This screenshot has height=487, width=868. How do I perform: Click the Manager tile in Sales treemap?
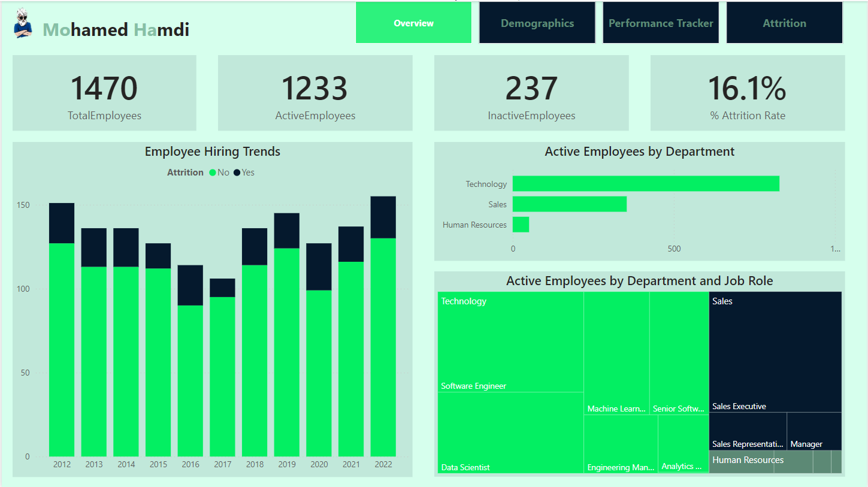click(x=813, y=430)
